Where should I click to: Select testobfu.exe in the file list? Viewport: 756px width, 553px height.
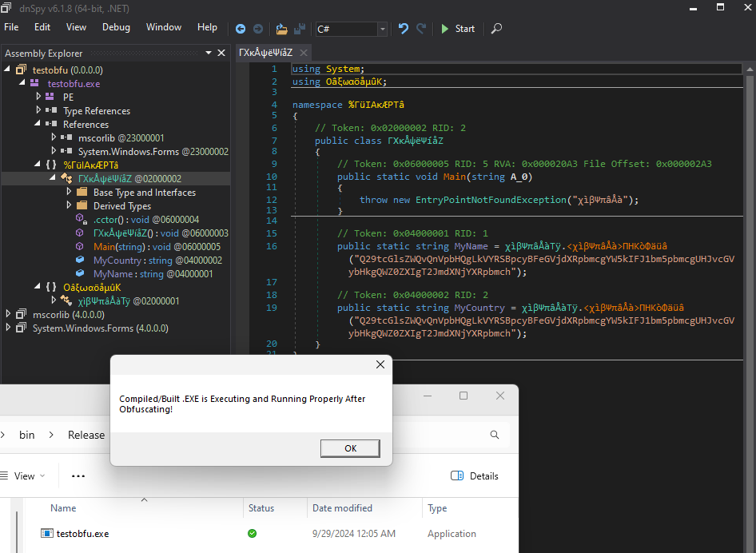pos(82,533)
